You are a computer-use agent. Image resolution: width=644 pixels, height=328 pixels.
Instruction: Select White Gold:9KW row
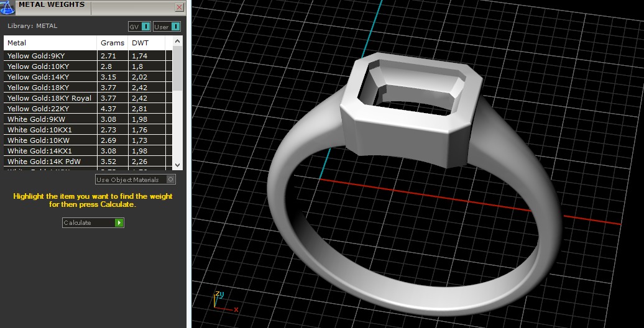click(88, 119)
